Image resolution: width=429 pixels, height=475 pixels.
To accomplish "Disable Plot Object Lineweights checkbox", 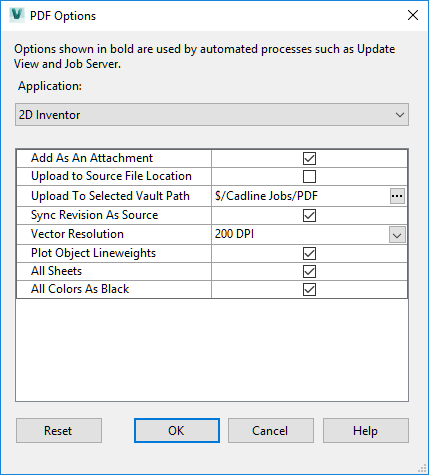I will pyautogui.click(x=309, y=253).
